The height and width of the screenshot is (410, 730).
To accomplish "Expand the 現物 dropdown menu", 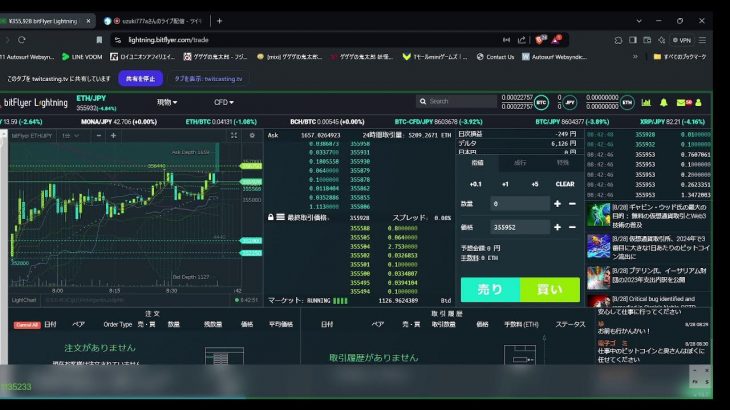I will tap(167, 102).
